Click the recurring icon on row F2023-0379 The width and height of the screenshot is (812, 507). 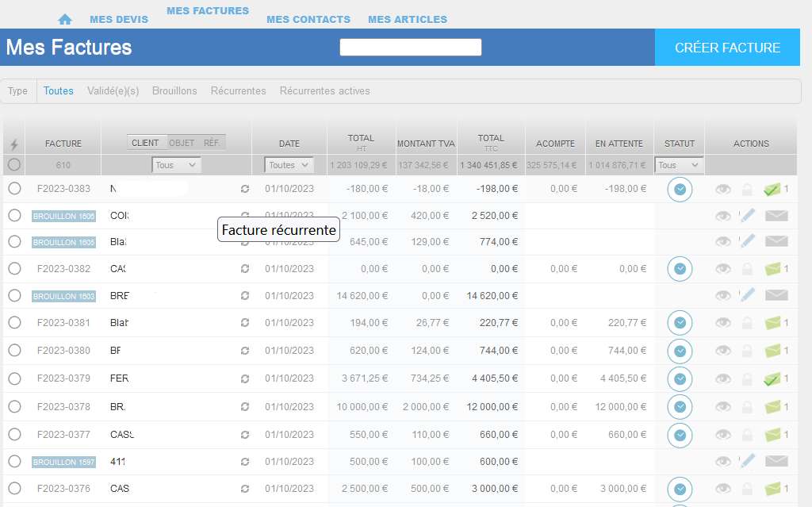click(245, 378)
